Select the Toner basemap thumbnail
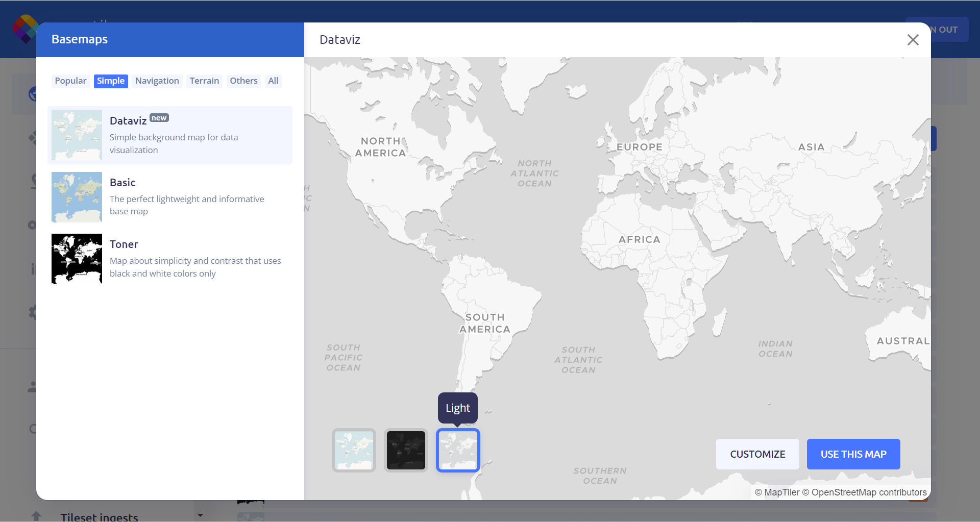 pyautogui.click(x=77, y=259)
